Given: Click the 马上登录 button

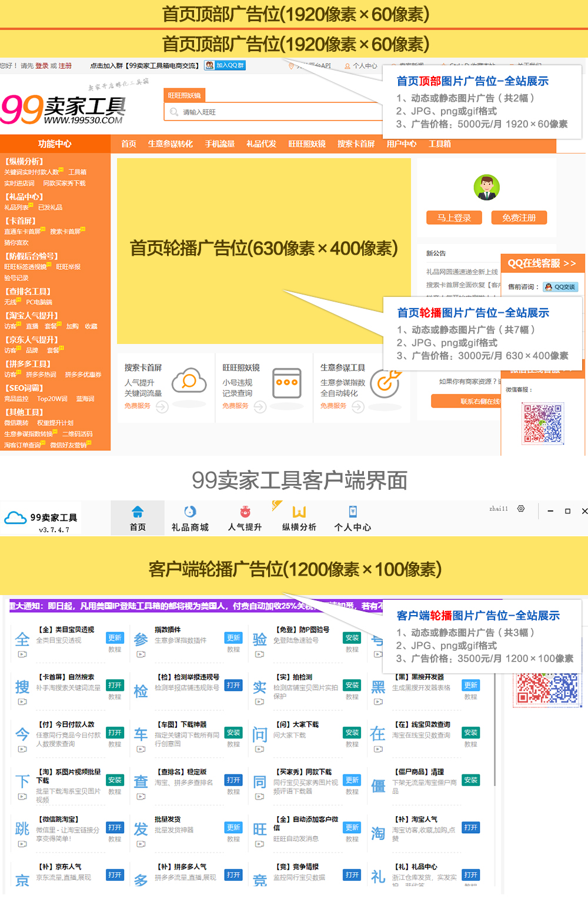Looking at the screenshot, I should (455, 218).
